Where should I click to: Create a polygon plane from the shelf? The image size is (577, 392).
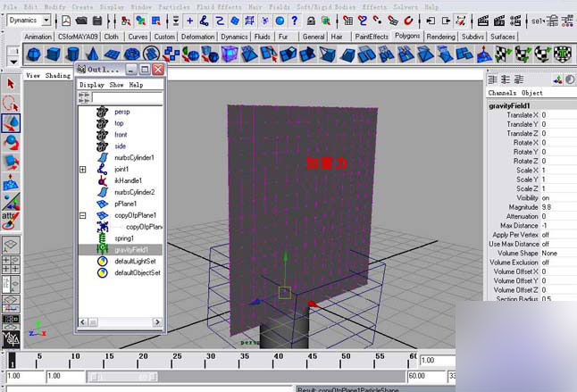pyautogui.click(x=112, y=54)
